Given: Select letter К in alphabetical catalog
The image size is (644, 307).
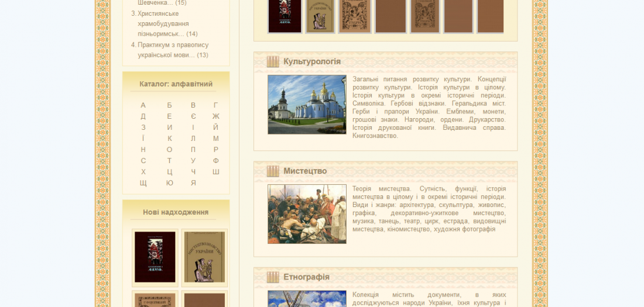Looking at the screenshot, I should 169,139.
